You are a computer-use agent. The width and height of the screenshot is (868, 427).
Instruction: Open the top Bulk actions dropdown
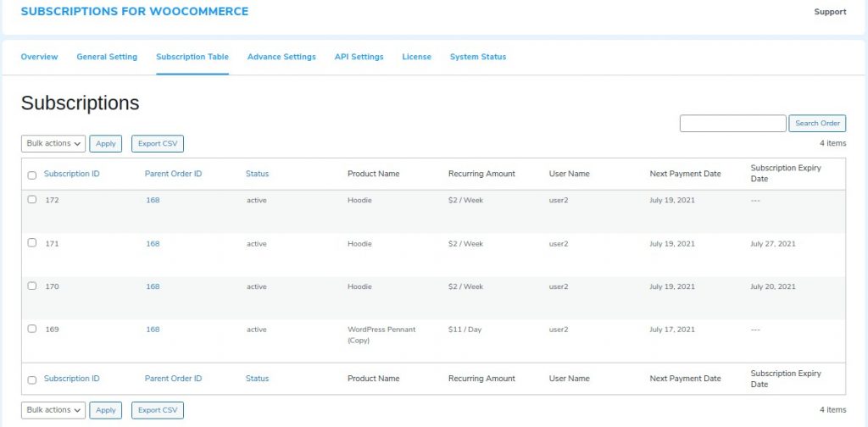pos(53,143)
